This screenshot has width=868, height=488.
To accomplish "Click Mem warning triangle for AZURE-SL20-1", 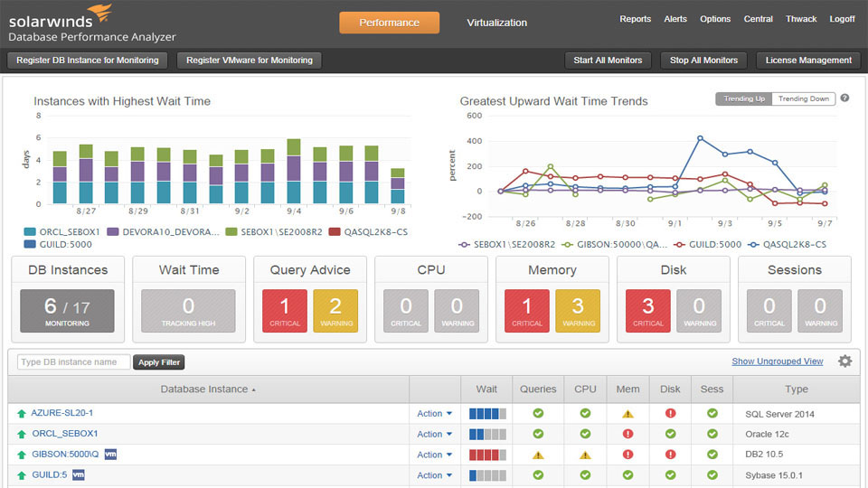I will [x=627, y=414].
